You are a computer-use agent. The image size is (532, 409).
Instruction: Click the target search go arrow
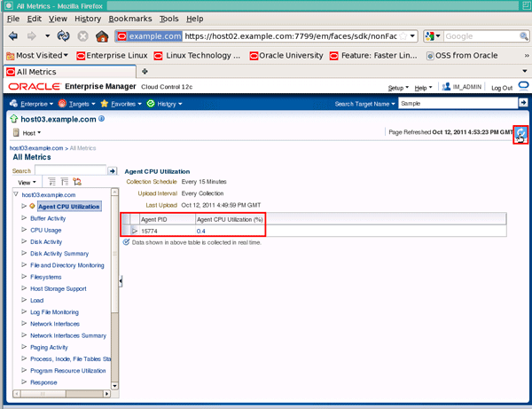[x=523, y=103]
